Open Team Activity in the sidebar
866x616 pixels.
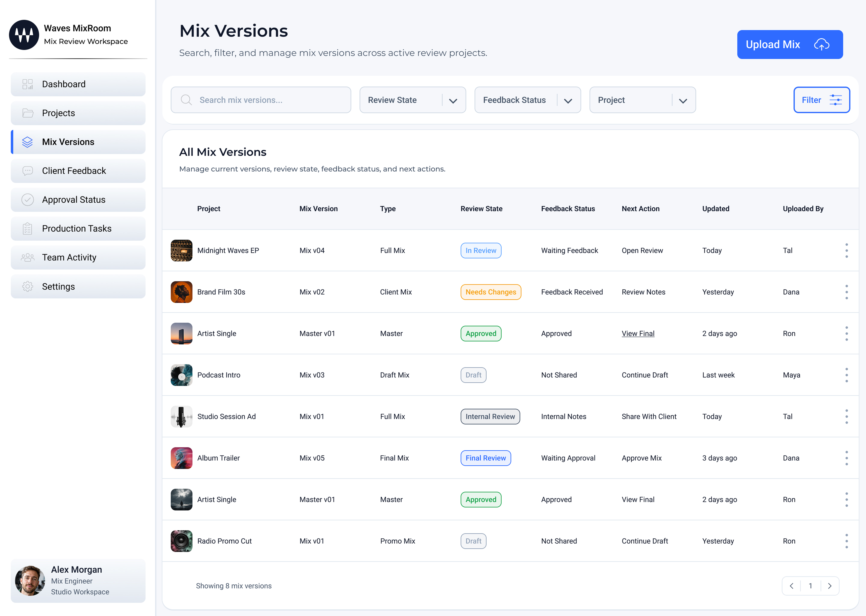(x=78, y=258)
